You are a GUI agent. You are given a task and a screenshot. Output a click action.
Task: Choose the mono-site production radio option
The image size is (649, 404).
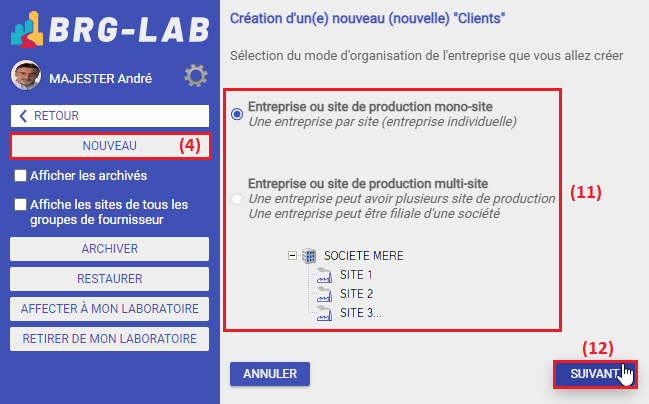pyautogui.click(x=237, y=114)
